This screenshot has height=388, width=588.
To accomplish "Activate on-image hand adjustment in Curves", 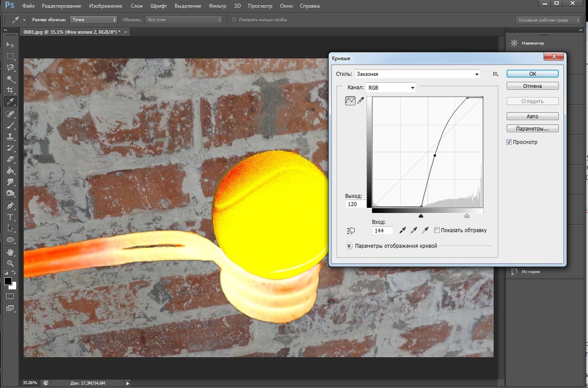I will point(352,230).
